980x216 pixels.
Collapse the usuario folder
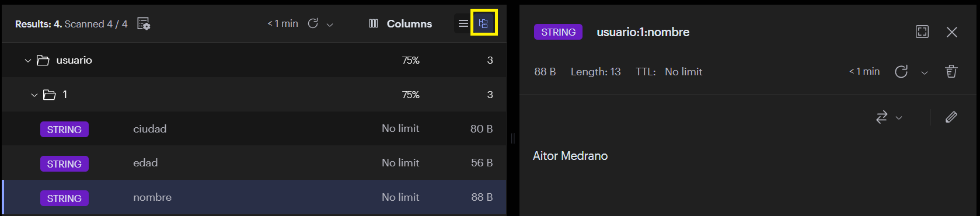[27, 60]
